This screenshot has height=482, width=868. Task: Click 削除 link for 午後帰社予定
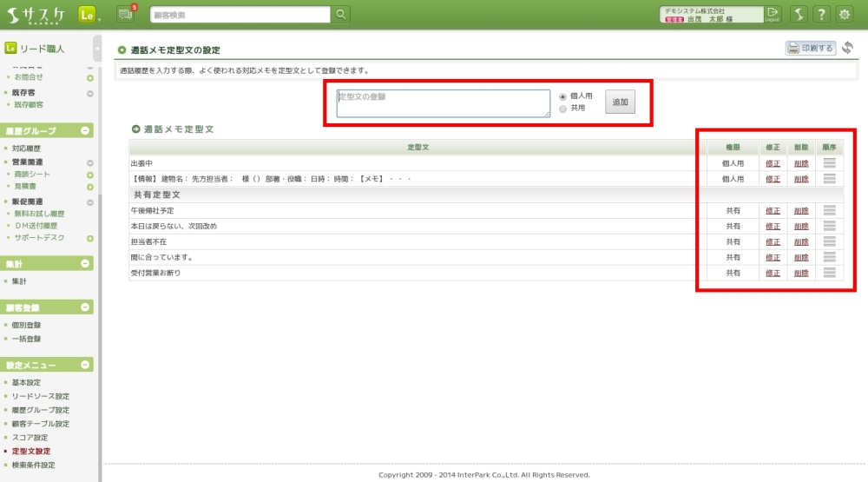tap(801, 210)
